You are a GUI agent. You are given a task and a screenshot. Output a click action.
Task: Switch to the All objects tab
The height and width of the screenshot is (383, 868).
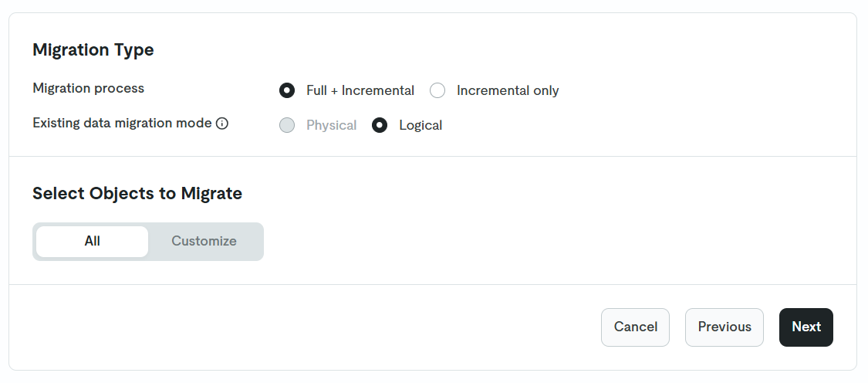(93, 241)
